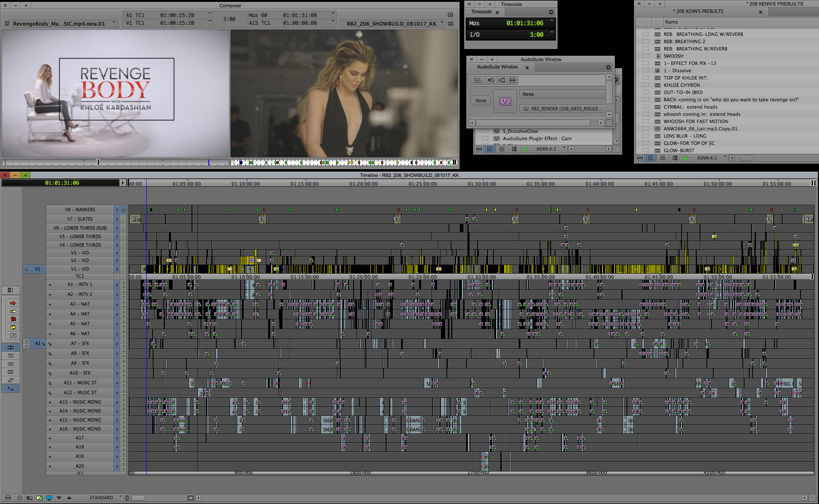Open the RB2_RENDER target drive dropdown
This screenshot has width=819, height=504.
(x=563, y=109)
